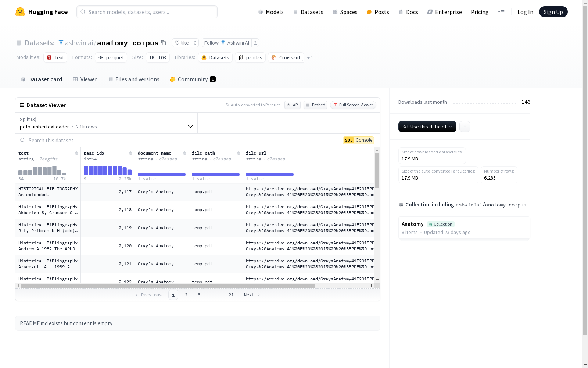
Task: Click the Embed button
Action: click(315, 105)
